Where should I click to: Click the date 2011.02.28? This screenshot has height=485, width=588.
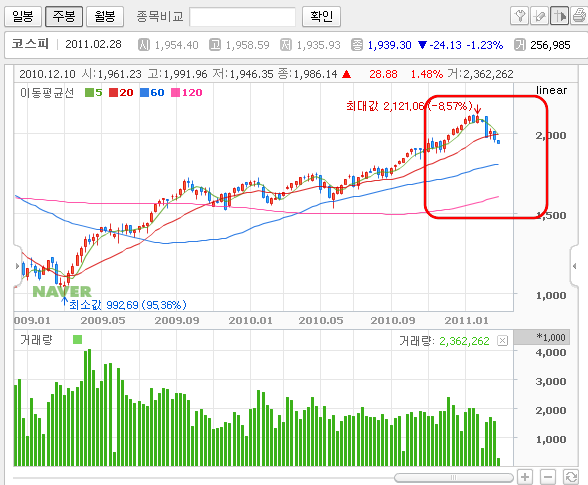(x=93, y=44)
